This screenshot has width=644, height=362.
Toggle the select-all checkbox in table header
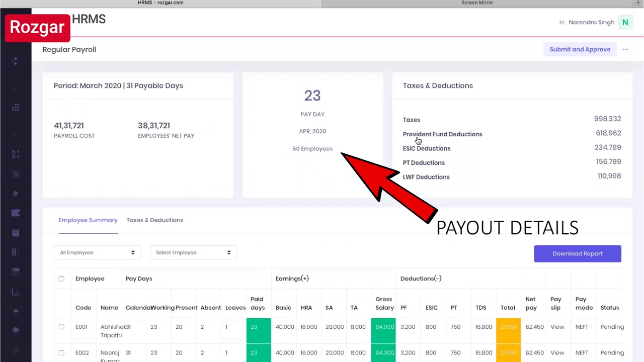61,279
